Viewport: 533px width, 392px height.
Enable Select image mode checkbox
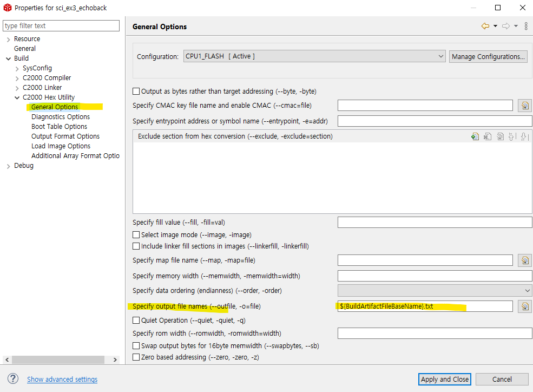[136, 234]
